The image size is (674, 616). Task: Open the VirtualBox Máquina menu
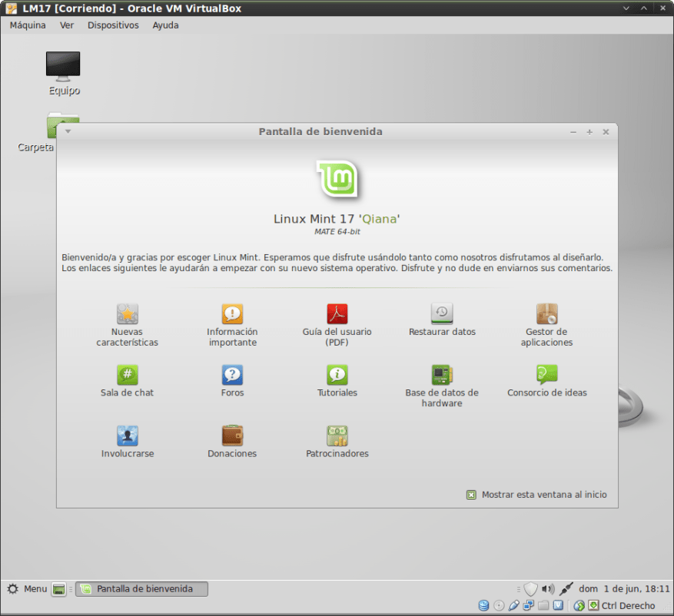28,25
